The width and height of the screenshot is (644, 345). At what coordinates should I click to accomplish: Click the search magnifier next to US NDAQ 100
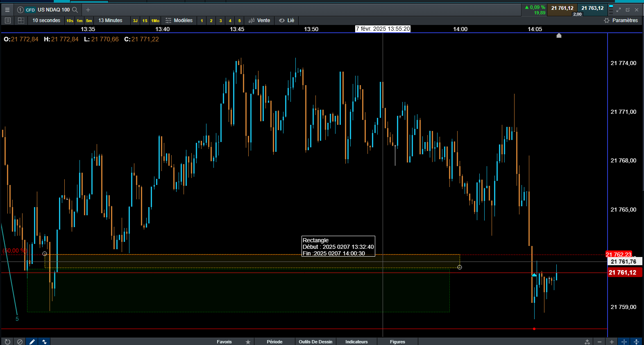pos(75,10)
